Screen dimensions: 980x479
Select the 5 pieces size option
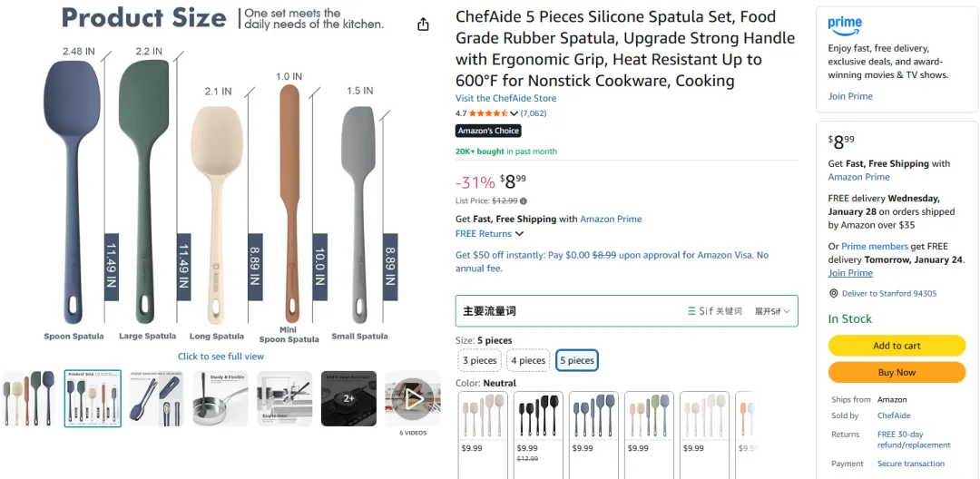[576, 360]
